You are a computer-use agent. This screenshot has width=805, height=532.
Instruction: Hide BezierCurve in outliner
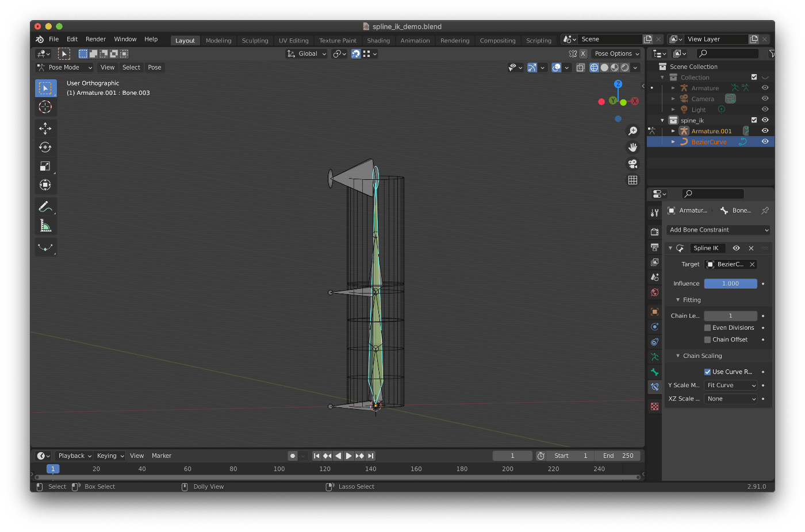pyautogui.click(x=765, y=142)
